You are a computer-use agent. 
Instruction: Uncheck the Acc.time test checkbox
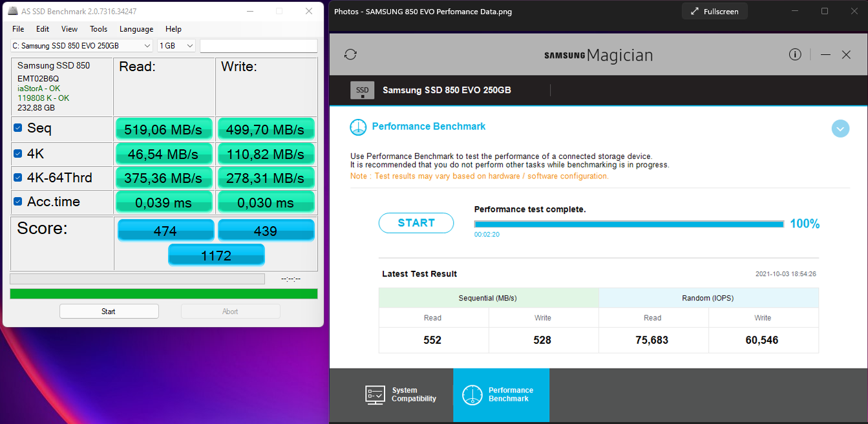(18, 202)
